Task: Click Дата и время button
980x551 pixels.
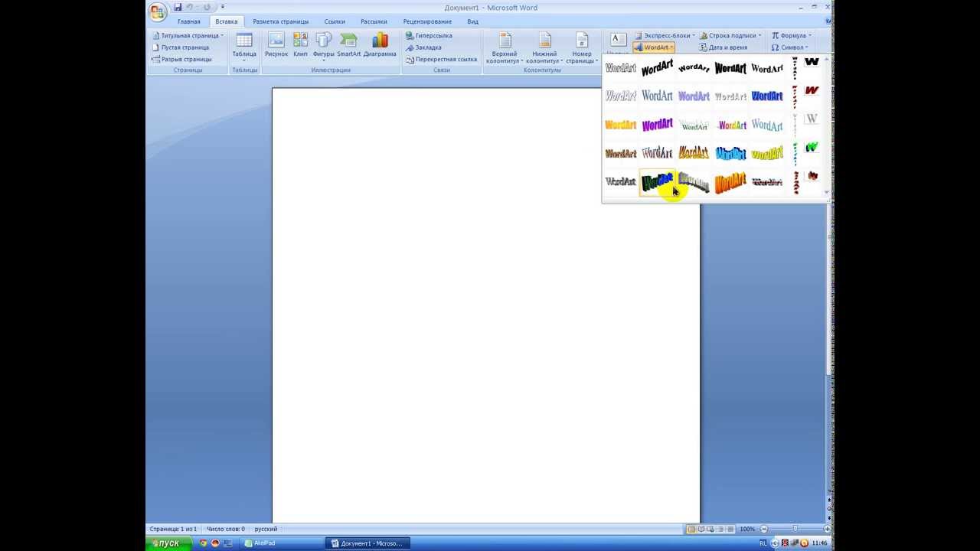Action: pos(723,47)
